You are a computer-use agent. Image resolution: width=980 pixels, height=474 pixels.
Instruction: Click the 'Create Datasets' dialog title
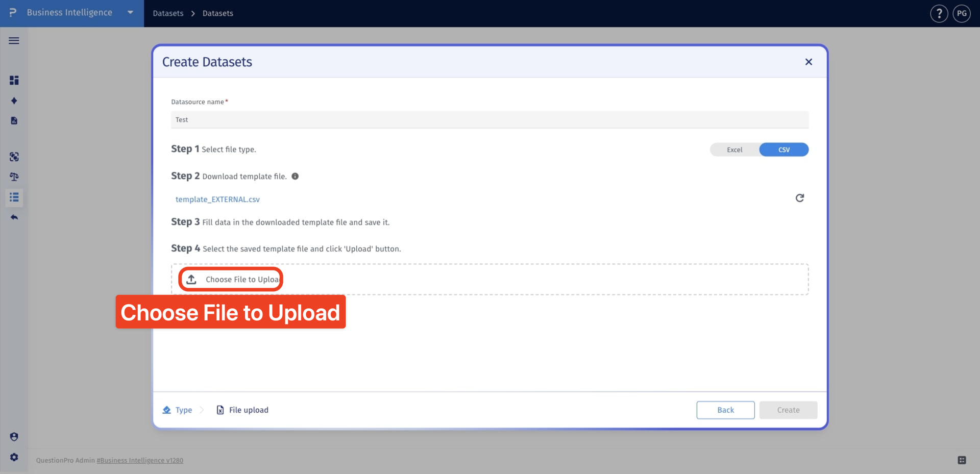coord(207,62)
